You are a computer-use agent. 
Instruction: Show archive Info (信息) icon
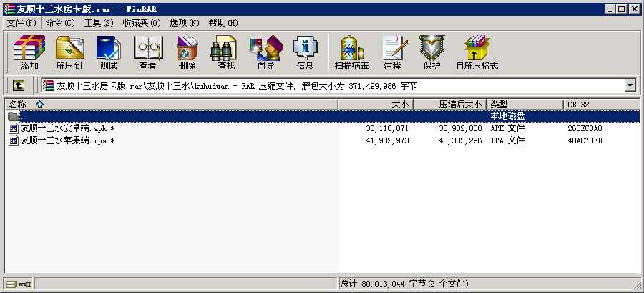coord(305,52)
